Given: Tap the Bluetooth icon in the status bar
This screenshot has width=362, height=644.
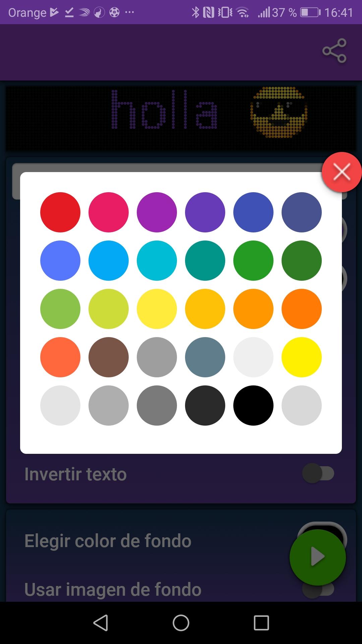Looking at the screenshot, I should (x=195, y=12).
